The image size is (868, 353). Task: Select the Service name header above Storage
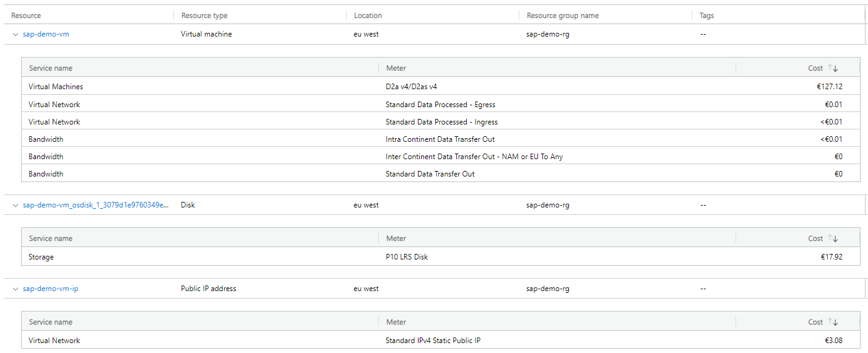[x=50, y=238]
